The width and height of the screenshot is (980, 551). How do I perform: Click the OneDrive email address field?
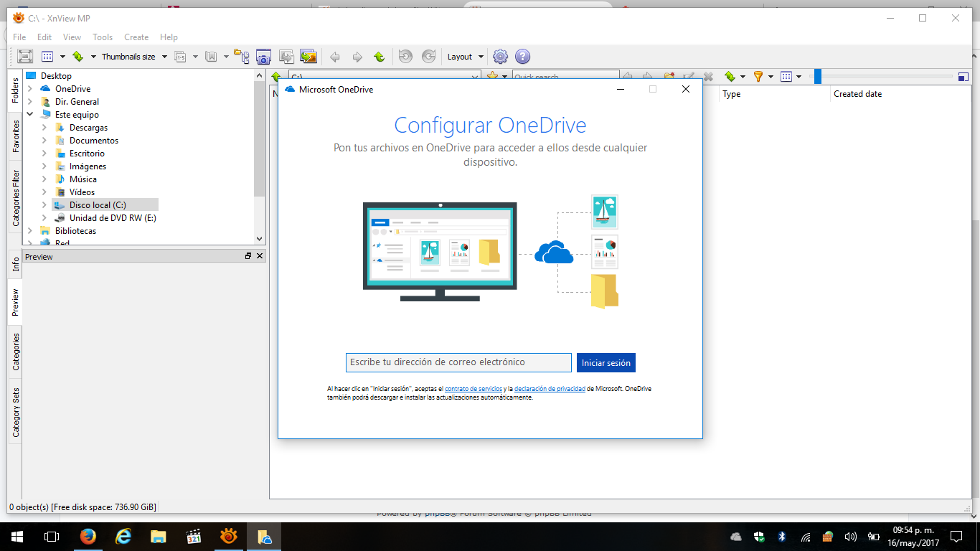[458, 362]
